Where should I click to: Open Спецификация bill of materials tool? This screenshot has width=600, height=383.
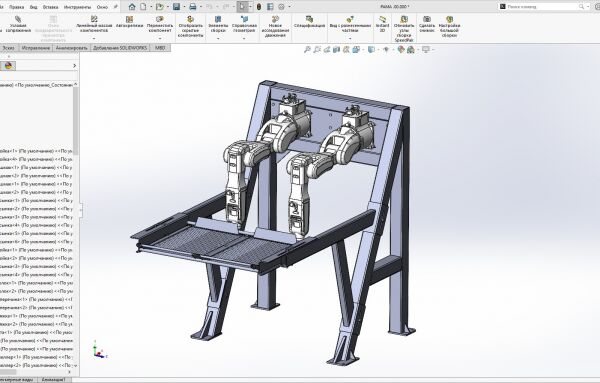pos(310,21)
